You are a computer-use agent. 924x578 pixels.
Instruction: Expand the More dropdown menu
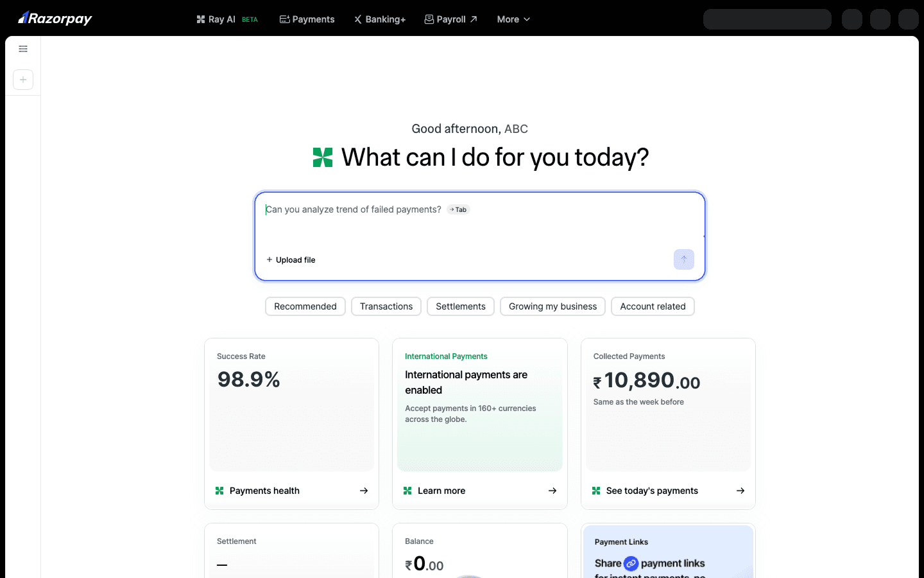(x=514, y=19)
